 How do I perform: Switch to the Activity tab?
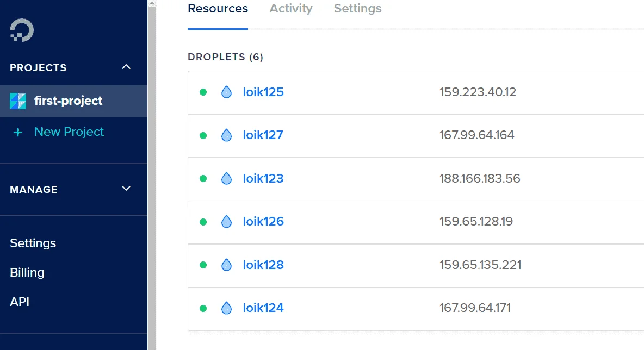pos(291,9)
